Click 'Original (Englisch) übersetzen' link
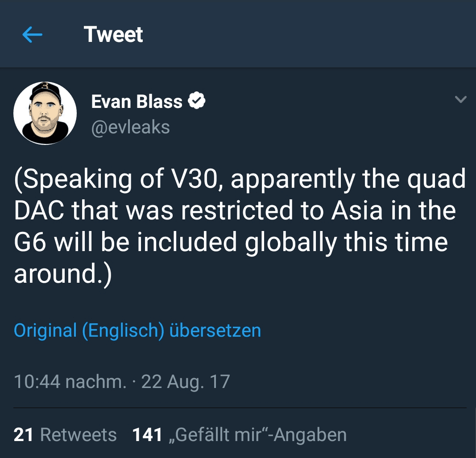Screen dimensions: 476x458 click(x=137, y=330)
